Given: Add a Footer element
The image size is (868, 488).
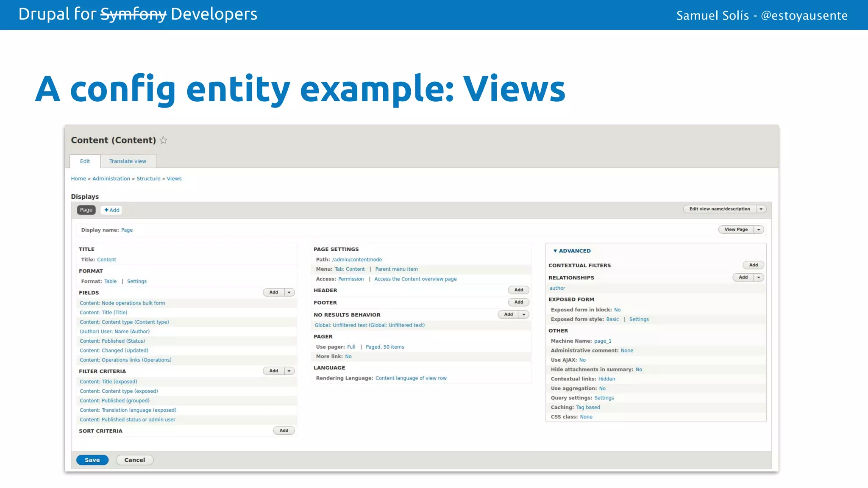Looking at the screenshot, I should [x=519, y=302].
